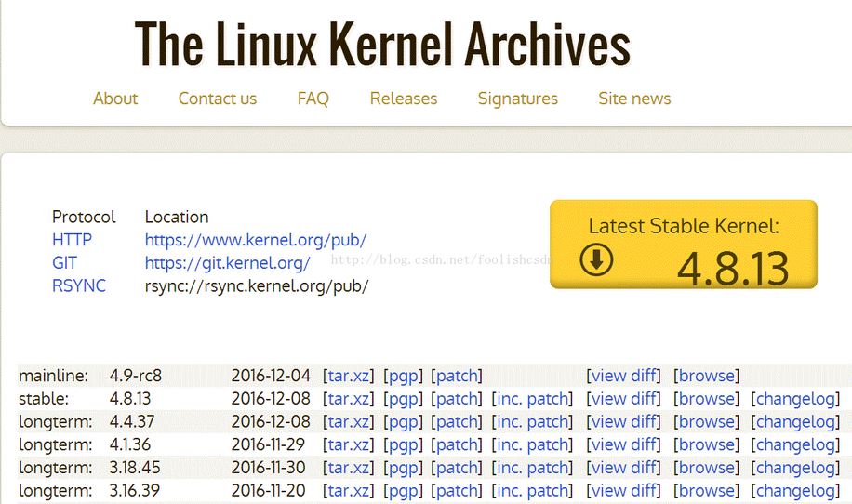The width and height of the screenshot is (852, 504).
Task: Select version text 3.16.39
Action: click(x=134, y=490)
